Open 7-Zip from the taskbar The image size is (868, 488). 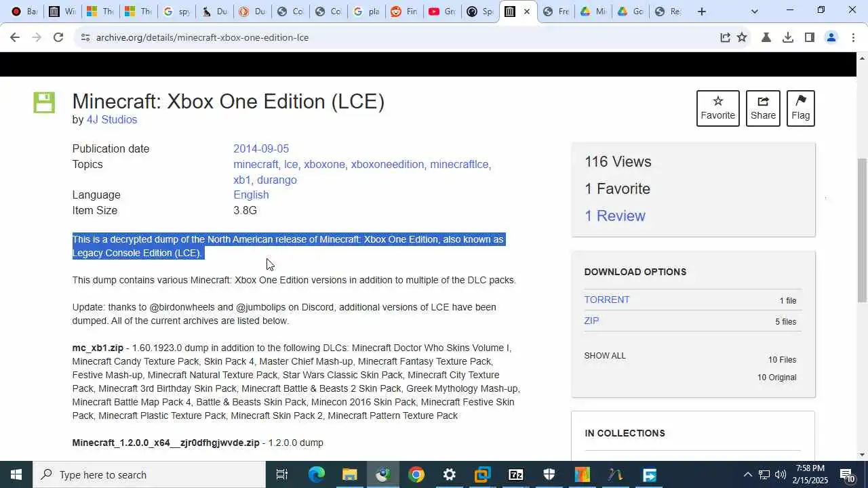pyautogui.click(x=516, y=474)
